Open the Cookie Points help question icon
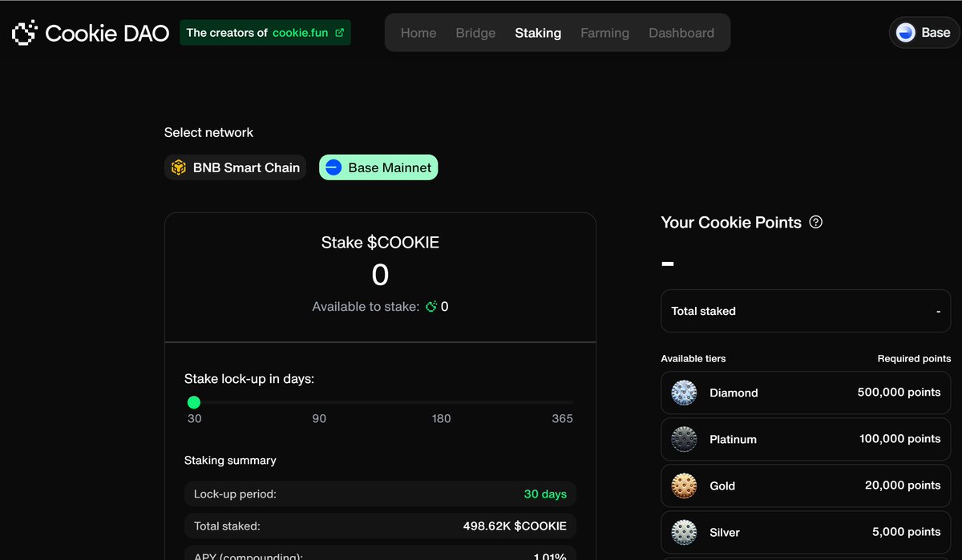The height and width of the screenshot is (560, 962). pos(816,223)
